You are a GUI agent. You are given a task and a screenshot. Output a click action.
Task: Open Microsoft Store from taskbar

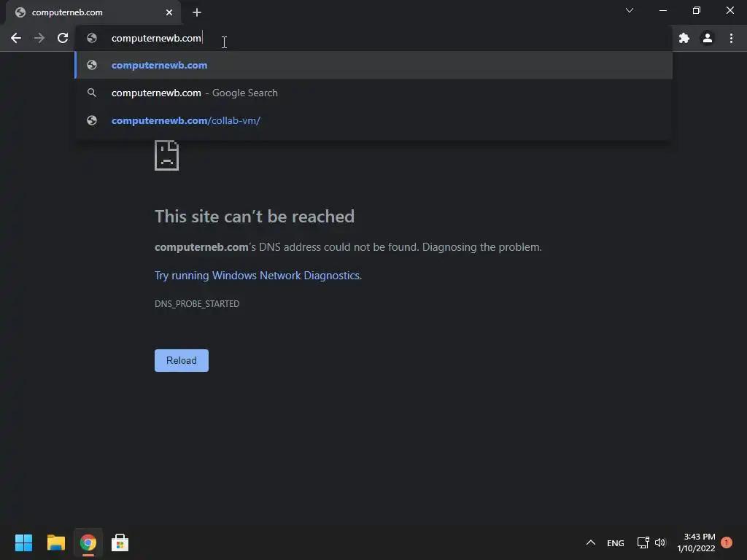(x=120, y=542)
